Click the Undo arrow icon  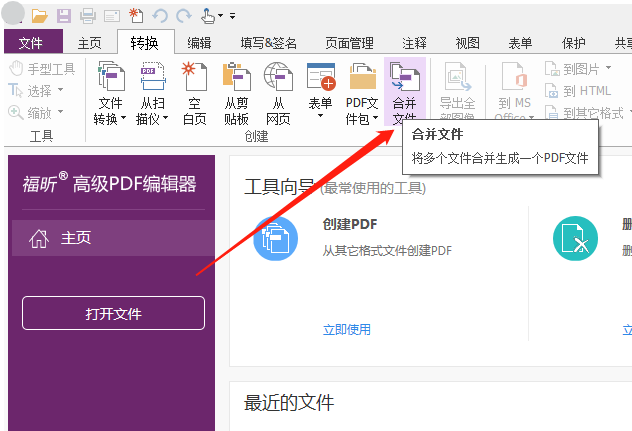(x=160, y=16)
